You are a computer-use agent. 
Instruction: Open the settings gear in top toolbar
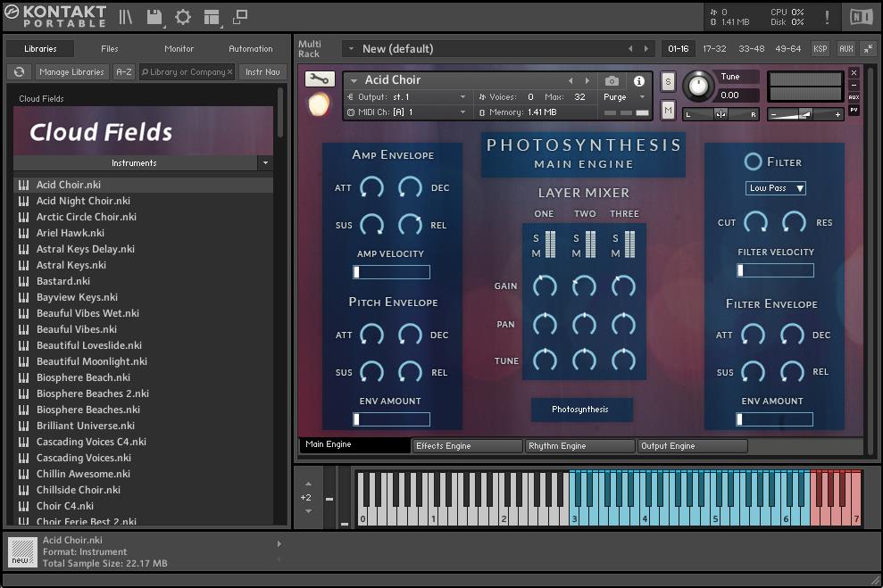pyautogui.click(x=183, y=17)
